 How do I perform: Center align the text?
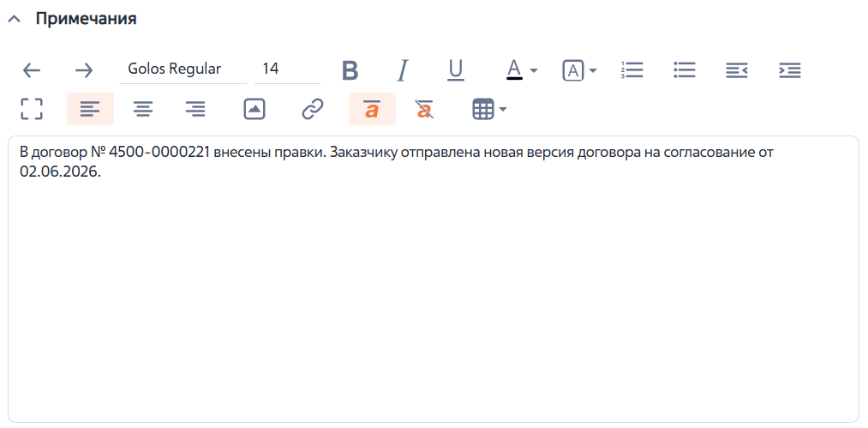pyautogui.click(x=143, y=109)
